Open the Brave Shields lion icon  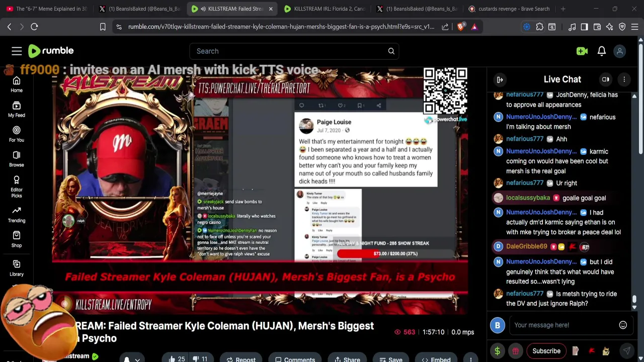[460, 27]
